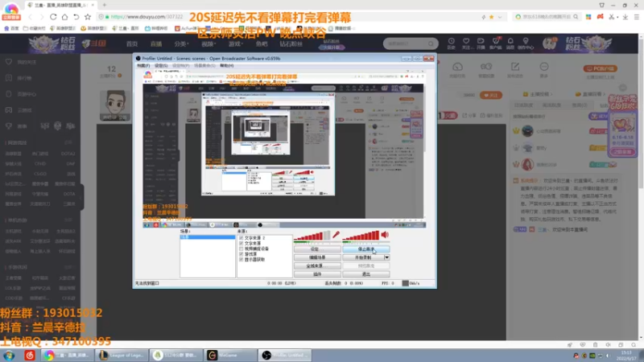644x362 pixels.
Task: Expand the 视频 navigation dropdown
Action: click(208, 44)
